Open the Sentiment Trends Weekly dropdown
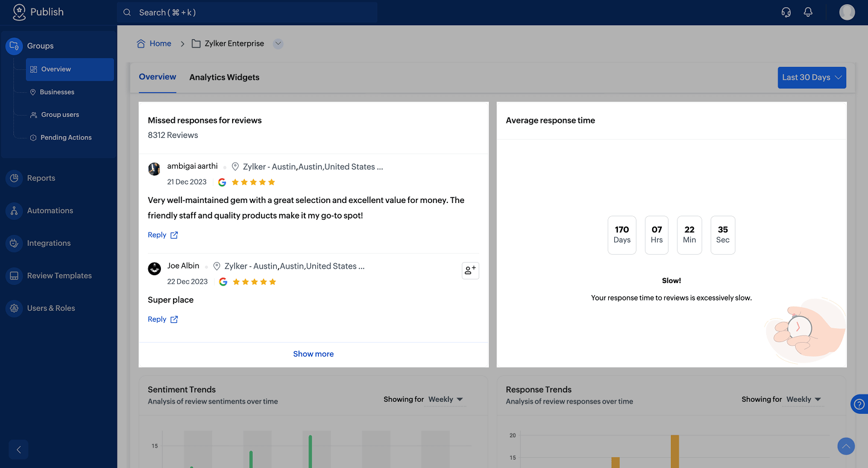 (445, 399)
